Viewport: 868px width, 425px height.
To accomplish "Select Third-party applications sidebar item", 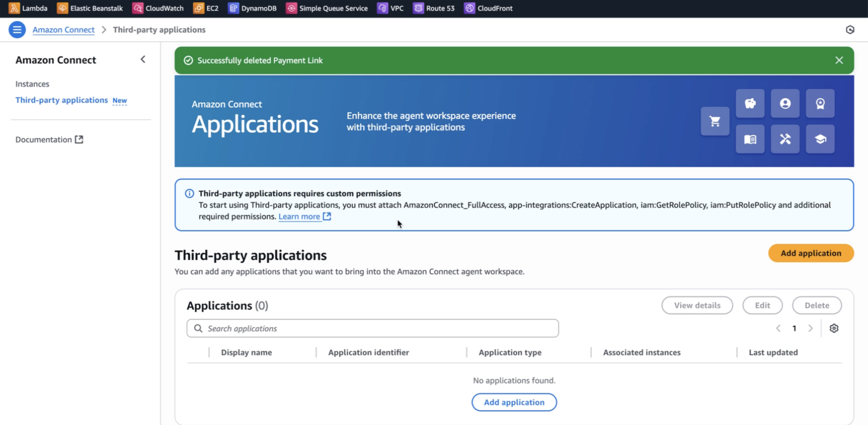I will 62,100.
